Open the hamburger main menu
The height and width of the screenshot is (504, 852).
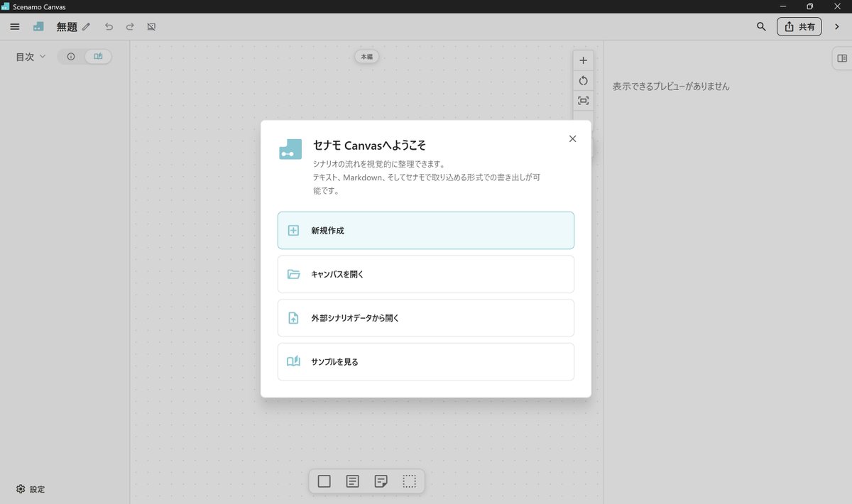coord(15,26)
